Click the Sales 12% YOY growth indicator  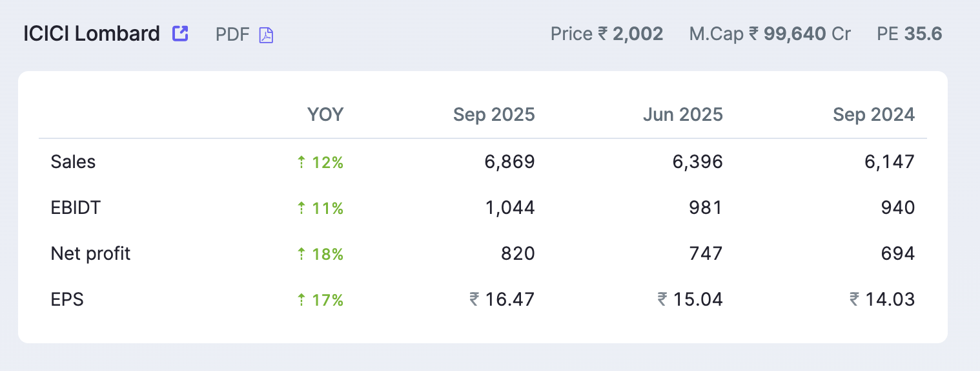pyautogui.click(x=320, y=162)
